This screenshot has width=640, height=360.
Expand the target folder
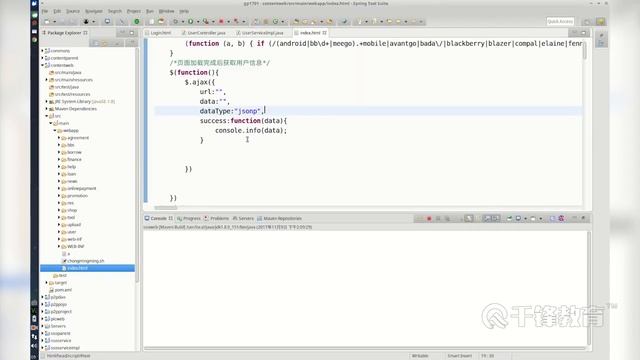47,282
